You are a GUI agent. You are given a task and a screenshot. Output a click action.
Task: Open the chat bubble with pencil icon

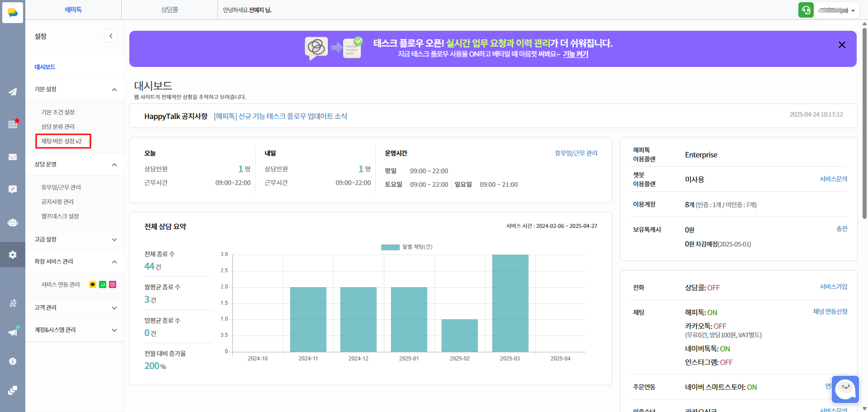tap(13, 189)
